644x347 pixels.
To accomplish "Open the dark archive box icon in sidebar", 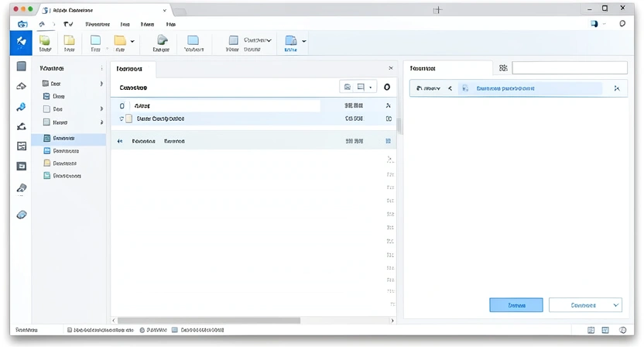I will point(22,166).
